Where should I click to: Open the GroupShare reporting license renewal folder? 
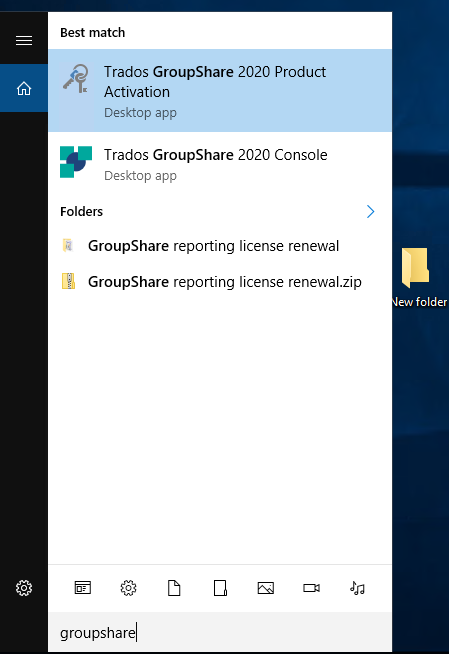click(x=220, y=246)
